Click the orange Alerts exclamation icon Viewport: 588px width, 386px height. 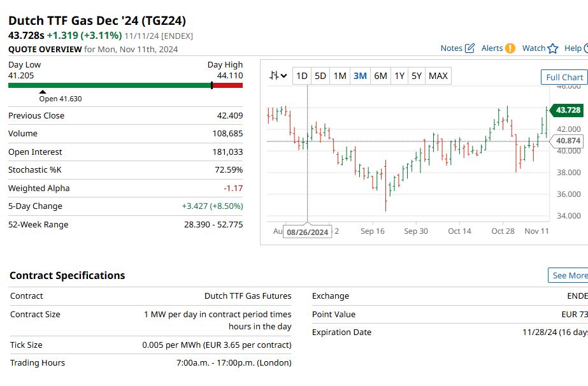point(510,48)
